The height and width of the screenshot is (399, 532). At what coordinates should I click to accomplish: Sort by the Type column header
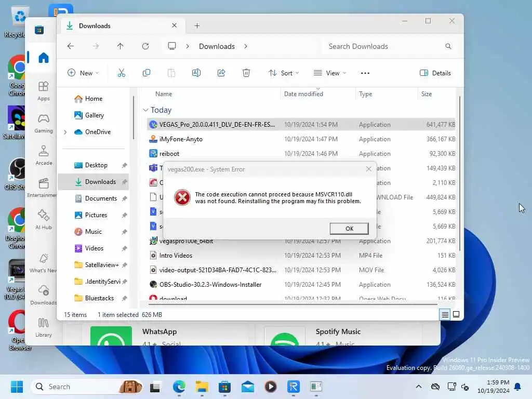[365, 94]
